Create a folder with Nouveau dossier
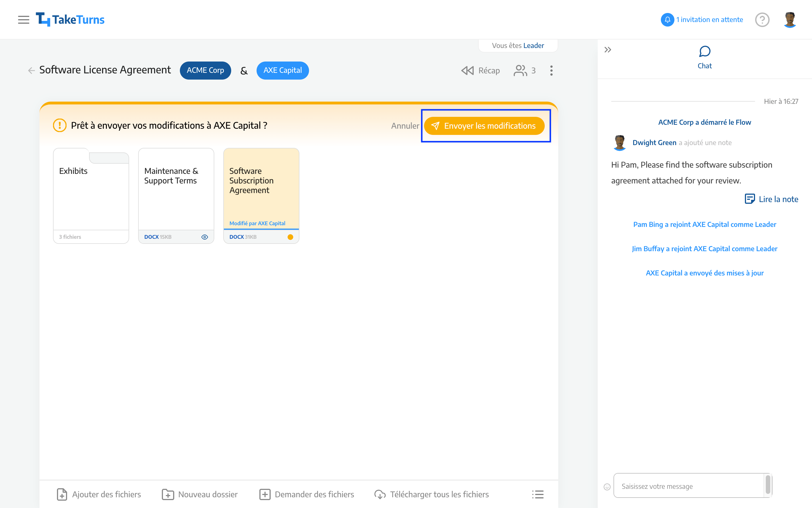This screenshot has width=812, height=508. pos(200,494)
